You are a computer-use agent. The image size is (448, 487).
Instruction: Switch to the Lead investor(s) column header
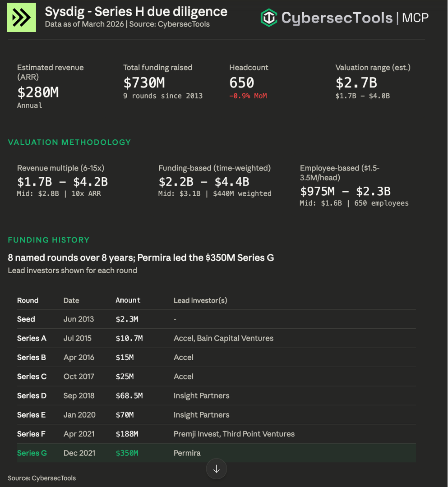pos(200,300)
